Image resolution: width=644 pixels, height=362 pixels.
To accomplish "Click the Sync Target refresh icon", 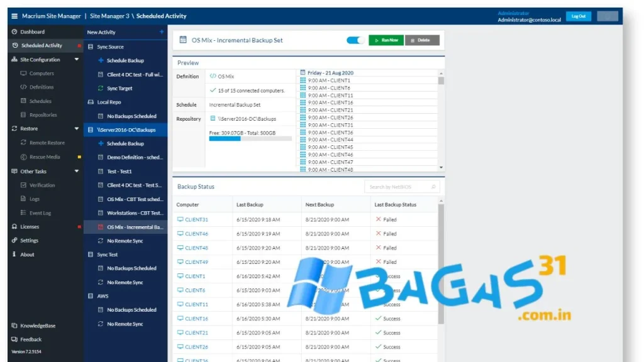I will (x=101, y=89).
